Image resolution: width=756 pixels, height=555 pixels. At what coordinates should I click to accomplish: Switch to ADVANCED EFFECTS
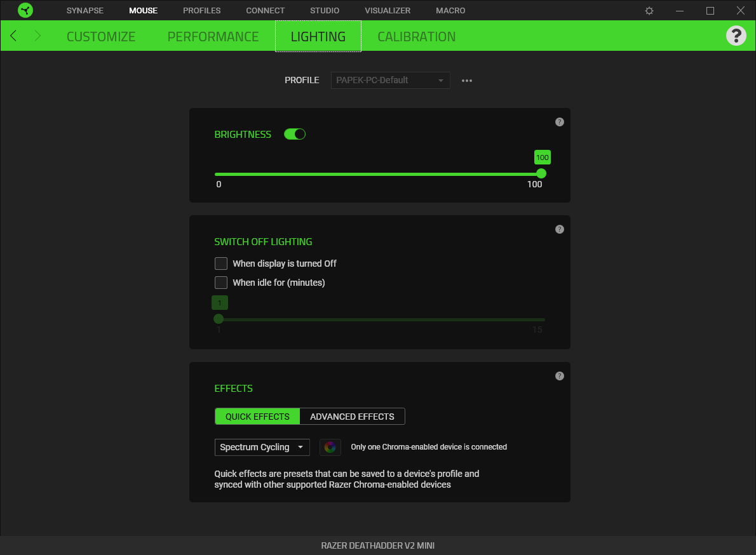coord(352,417)
